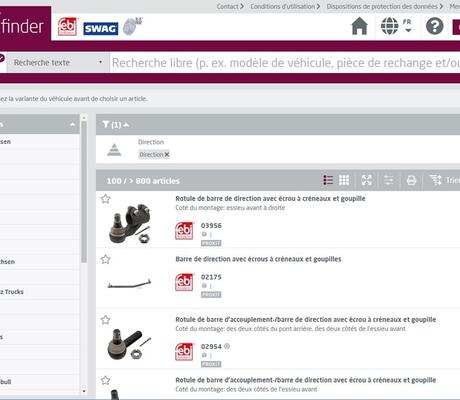Open the display settings sliders icon

click(x=389, y=180)
